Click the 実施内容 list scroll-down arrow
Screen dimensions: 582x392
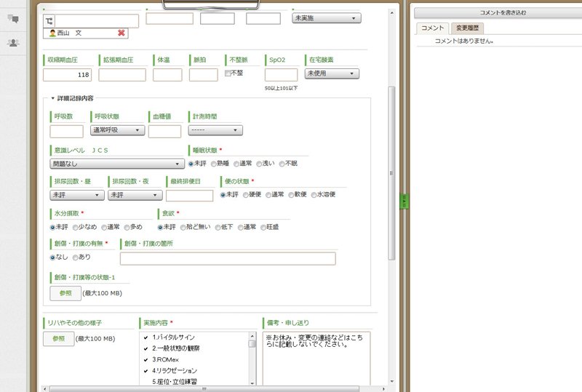point(252,383)
